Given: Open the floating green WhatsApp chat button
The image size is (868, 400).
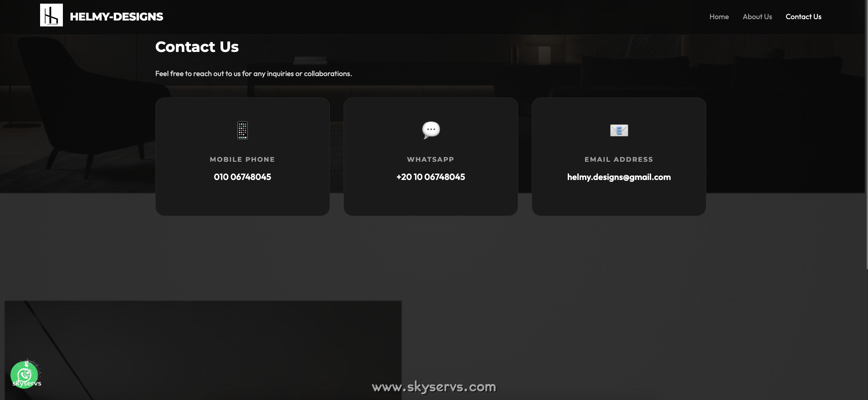Looking at the screenshot, I should pyautogui.click(x=25, y=374).
